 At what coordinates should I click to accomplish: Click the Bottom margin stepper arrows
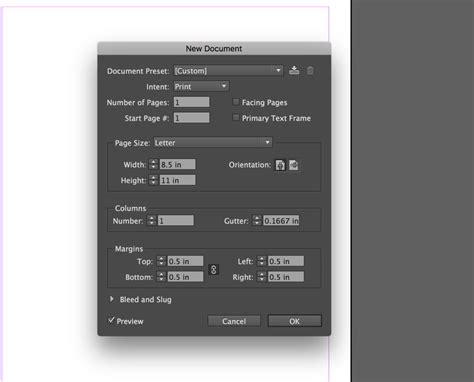tap(161, 277)
